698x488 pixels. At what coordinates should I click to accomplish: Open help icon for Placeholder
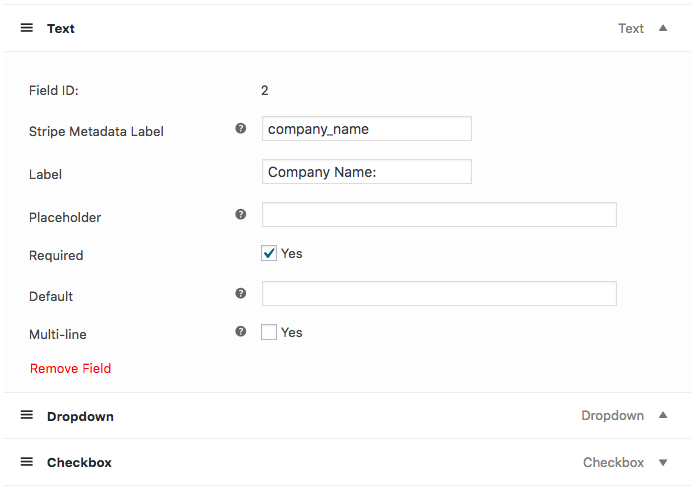coord(241,215)
